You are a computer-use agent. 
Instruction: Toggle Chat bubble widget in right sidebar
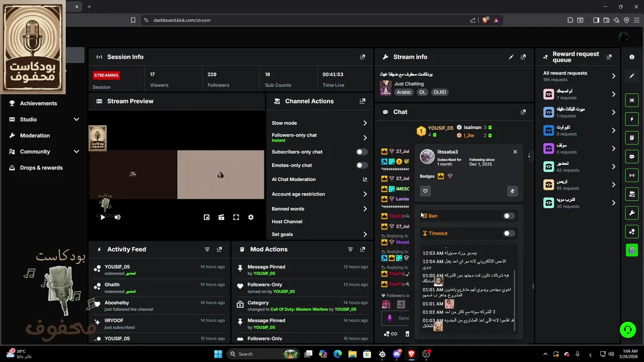[632, 156]
